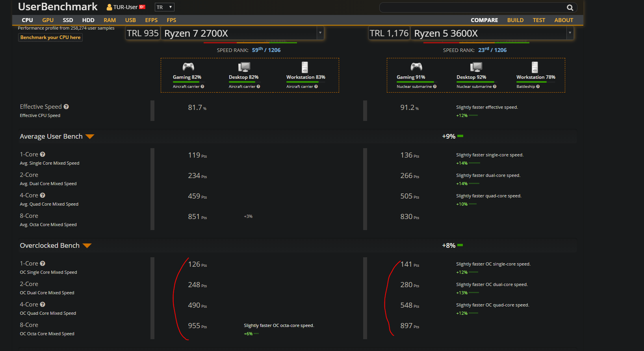Open help icon beside Average User Bench 1-Core

pyautogui.click(x=43, y=154)
